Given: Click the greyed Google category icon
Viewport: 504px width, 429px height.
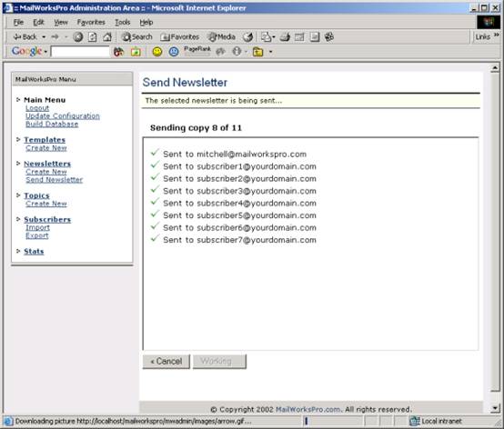Looking at the screenshot, I should 220,52.
